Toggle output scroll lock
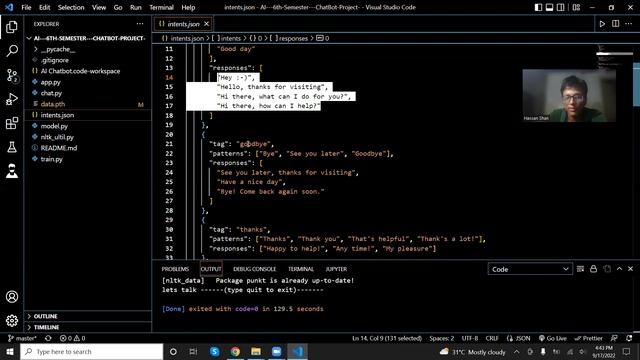640x360 pixels. tap(593, 269)
